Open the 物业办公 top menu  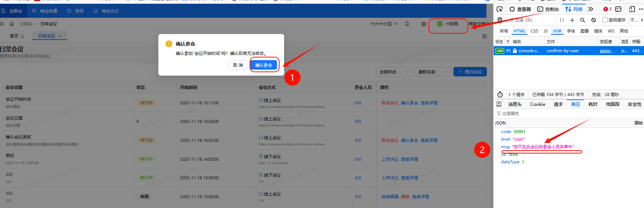point(106,11)
